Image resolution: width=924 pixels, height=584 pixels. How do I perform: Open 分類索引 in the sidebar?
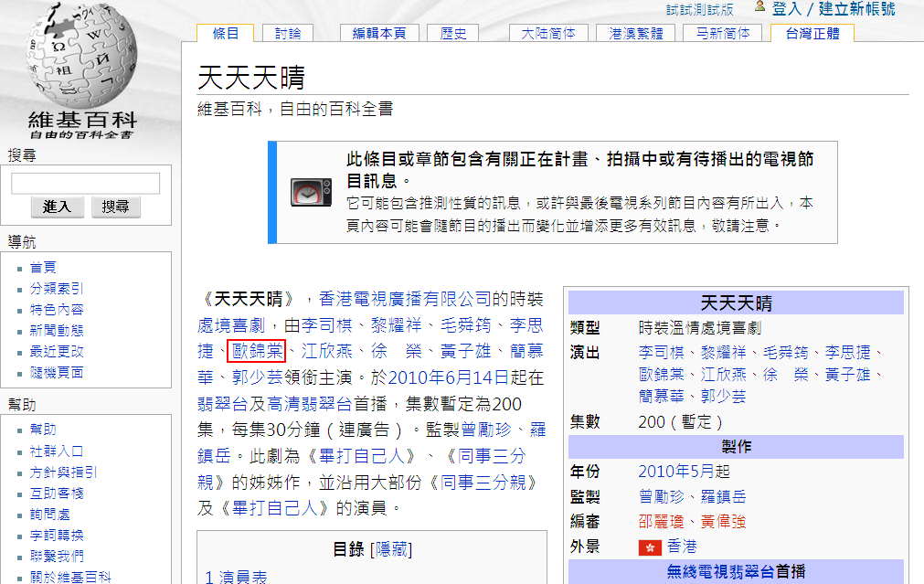pyautogui.click(x=57, y=289)
